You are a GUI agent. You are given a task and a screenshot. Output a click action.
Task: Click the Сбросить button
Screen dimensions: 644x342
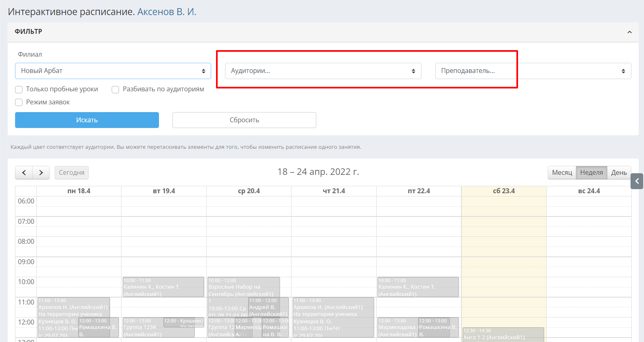coord(244,120)
